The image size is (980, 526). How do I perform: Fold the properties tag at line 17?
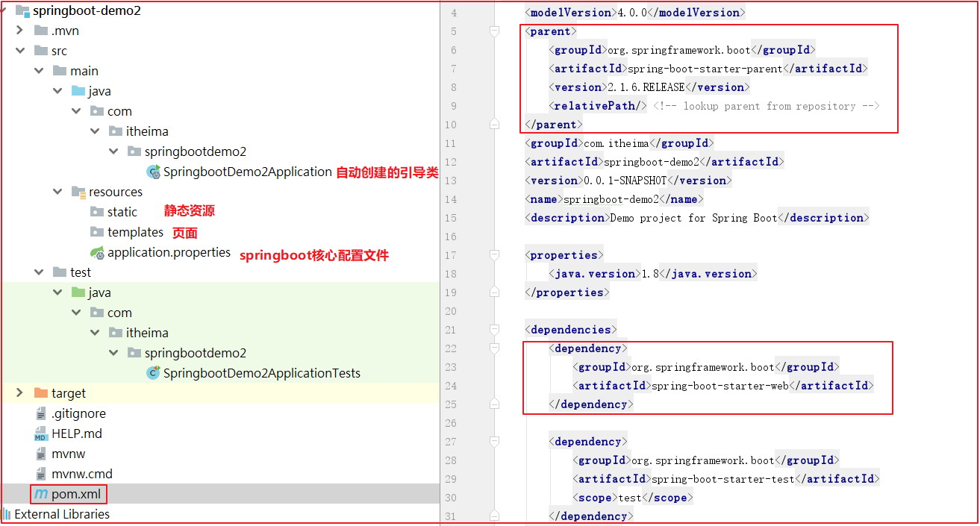(494, 255)
